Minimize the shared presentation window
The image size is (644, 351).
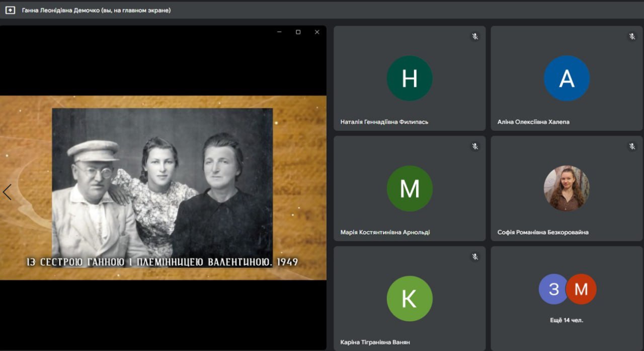pyautogui.click(x=279, y=32)
